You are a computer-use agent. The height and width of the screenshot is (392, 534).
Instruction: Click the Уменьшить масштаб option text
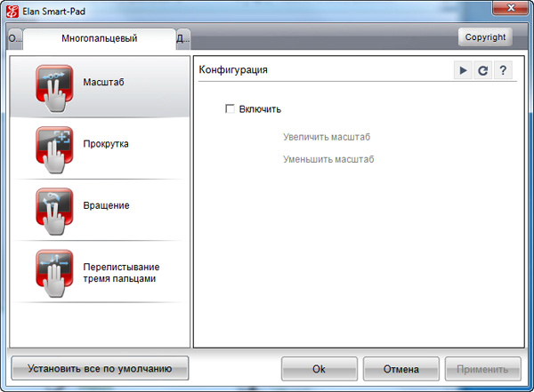[x=328, y=160]
